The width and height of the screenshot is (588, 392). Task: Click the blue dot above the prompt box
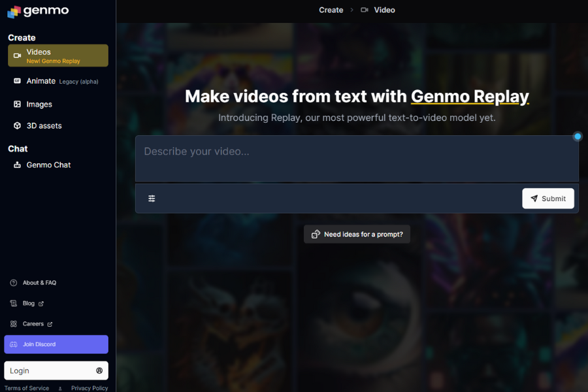[x=577, y=136]
